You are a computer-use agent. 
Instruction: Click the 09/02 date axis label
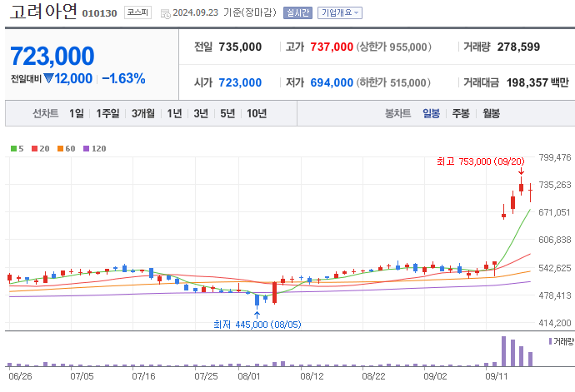[435, 377]
